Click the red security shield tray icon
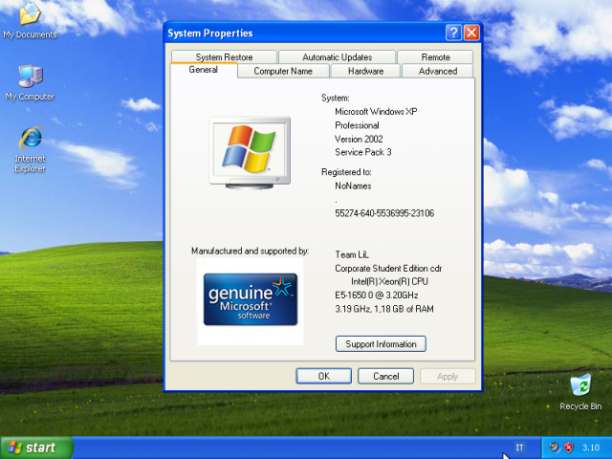 coord(569,447)
